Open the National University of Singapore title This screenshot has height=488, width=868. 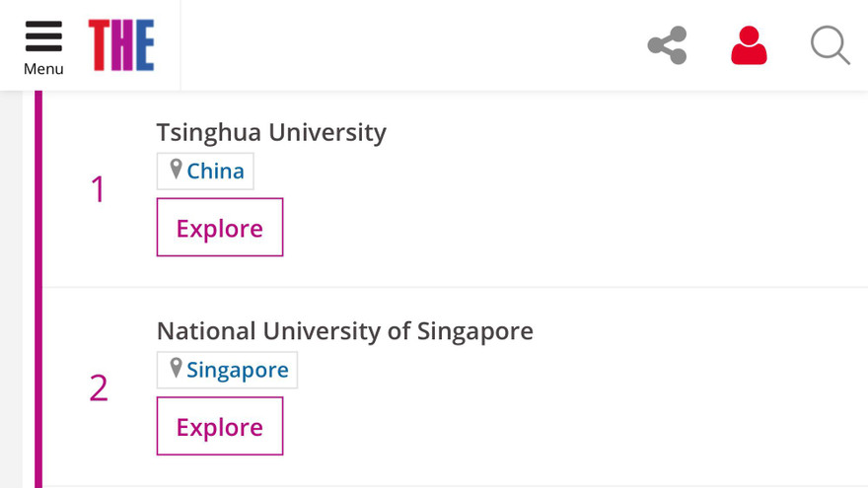coord(344,331)
